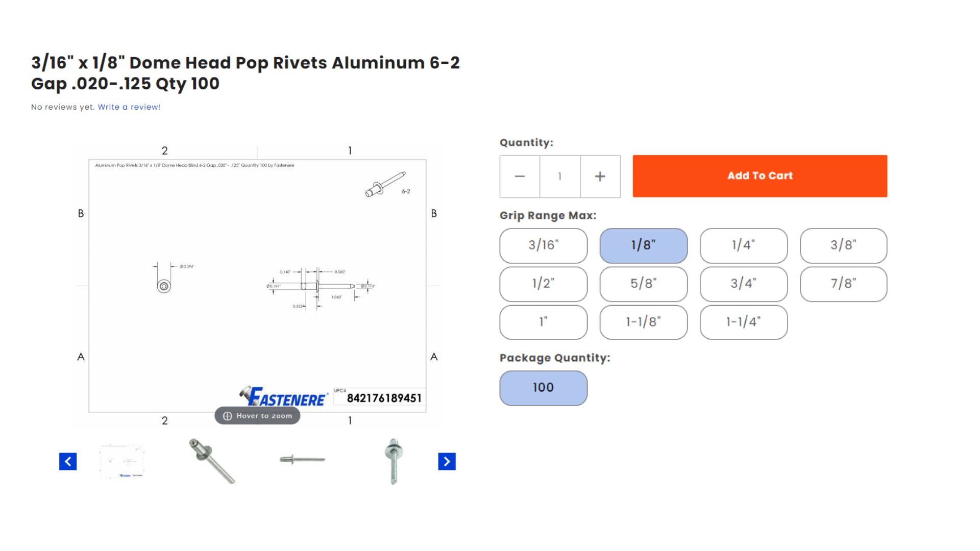
Task: Select the 1-1/8" grip range
Action: click(643, 322)
